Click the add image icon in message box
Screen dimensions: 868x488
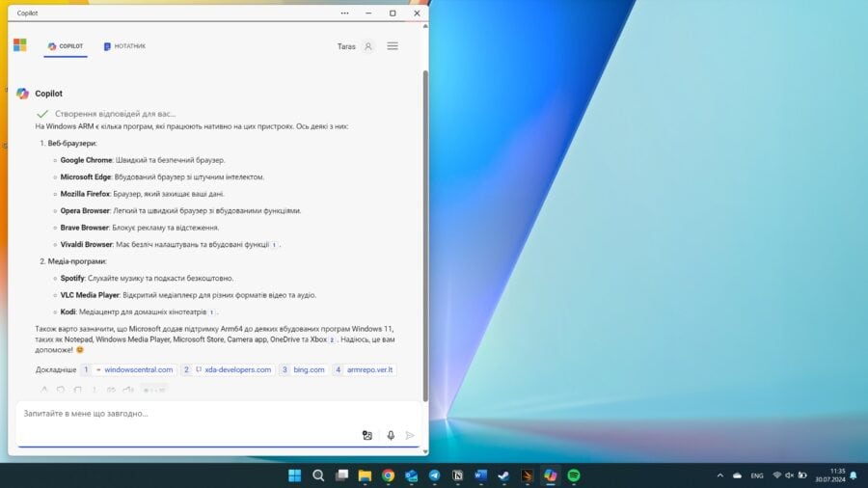367,435
